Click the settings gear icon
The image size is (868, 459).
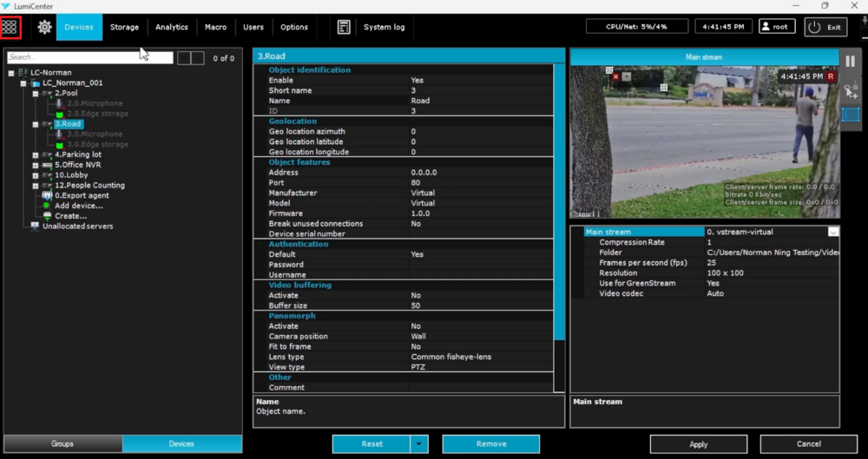[x=44, y=27]
